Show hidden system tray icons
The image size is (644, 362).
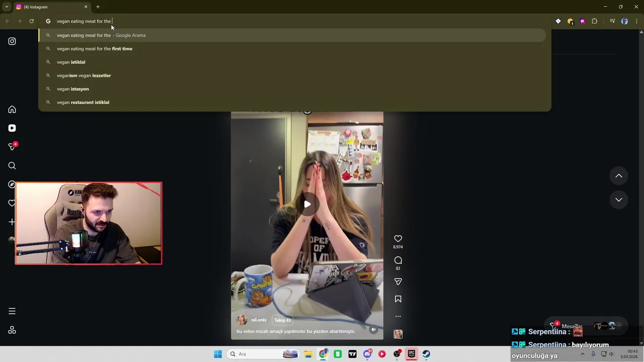(x=583, y=354)
